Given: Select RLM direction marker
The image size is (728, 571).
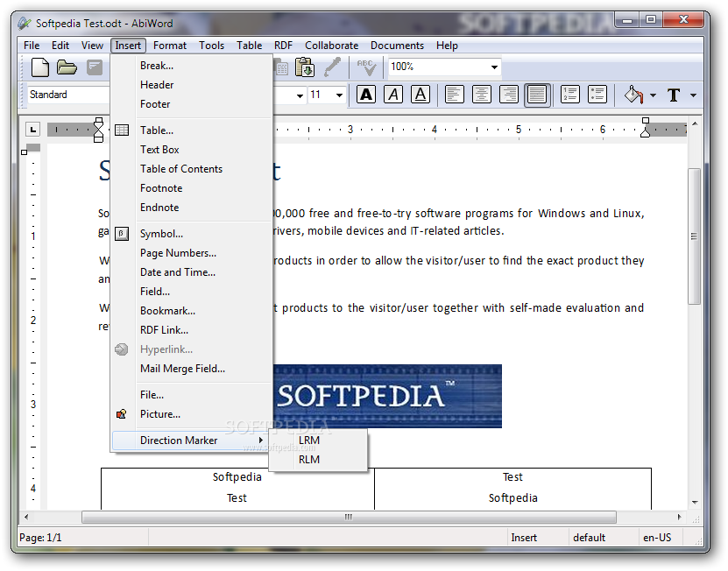Looking at the screenshot, I should [318, 460].
